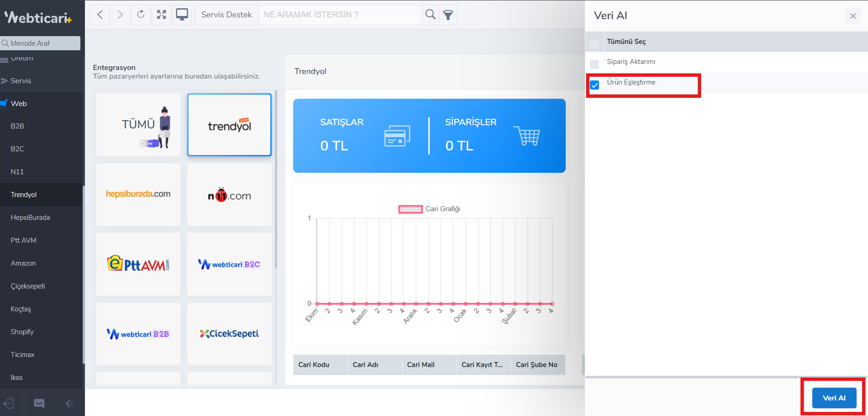Viewport: 868px width, 416px height.
Task: Open HepsiBurada in the sidebar menu
Action: point(30,218)
